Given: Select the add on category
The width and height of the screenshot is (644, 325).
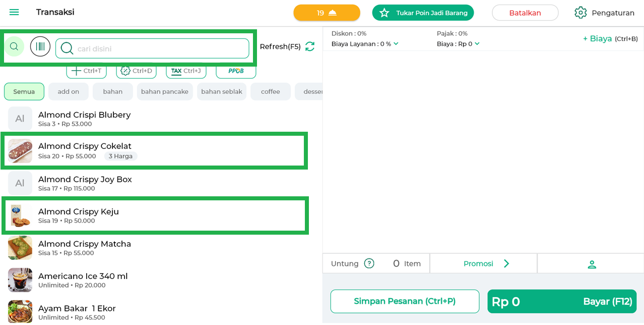Looking at the screenshot, I should point(69,92).
